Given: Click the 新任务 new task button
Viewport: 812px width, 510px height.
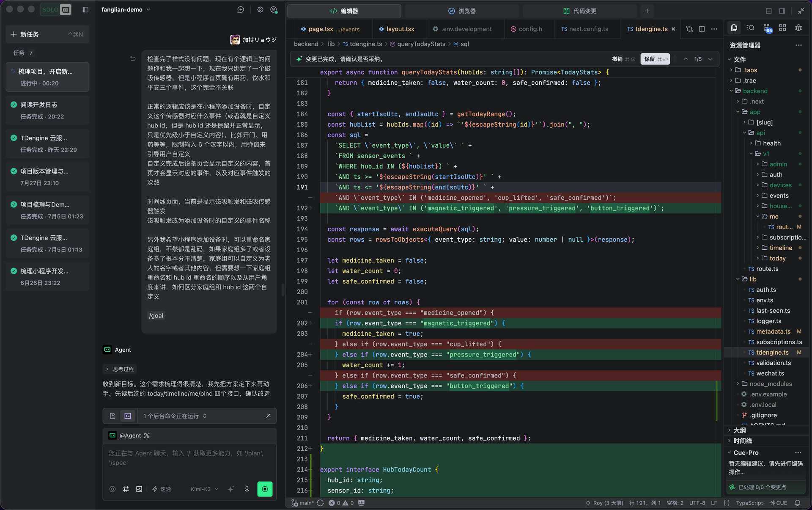Looking at the screenshot, I should point(47,34).
